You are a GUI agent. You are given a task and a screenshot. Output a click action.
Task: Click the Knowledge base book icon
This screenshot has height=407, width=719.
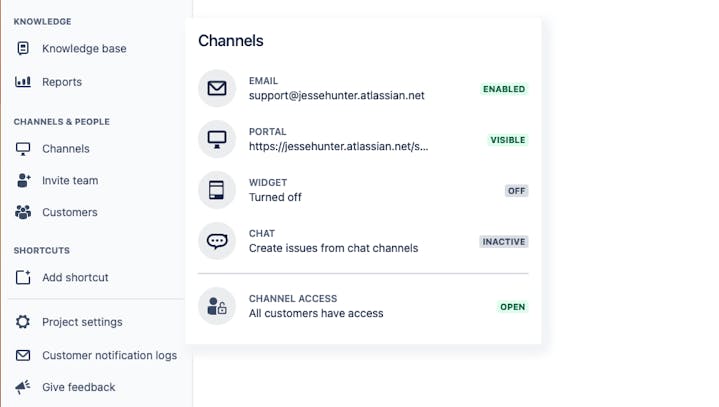[x=23, y=49]
